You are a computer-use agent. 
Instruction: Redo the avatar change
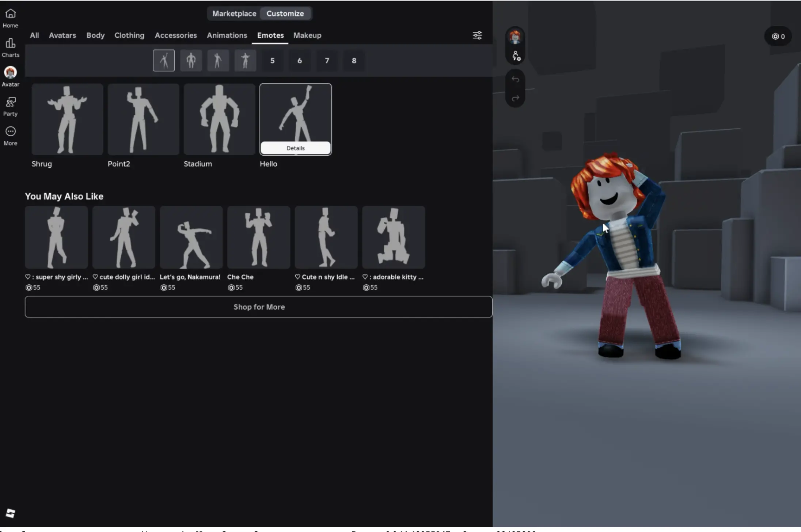515,98
